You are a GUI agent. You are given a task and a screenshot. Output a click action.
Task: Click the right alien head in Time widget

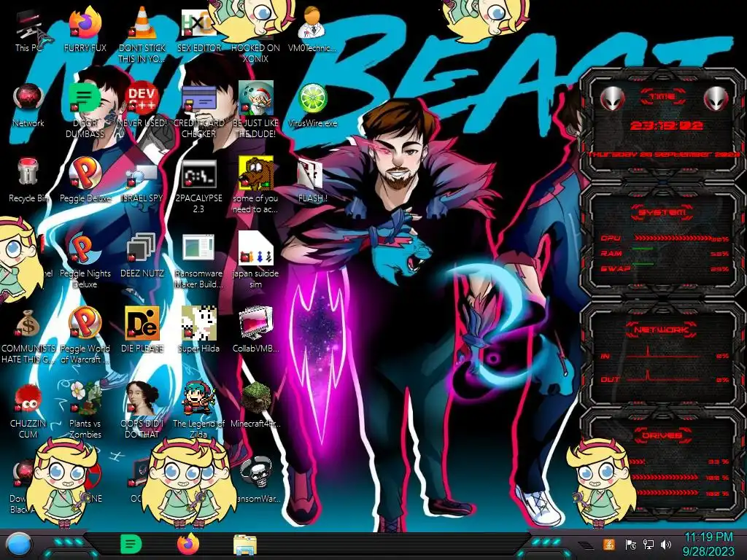click(x=716, y=99)
